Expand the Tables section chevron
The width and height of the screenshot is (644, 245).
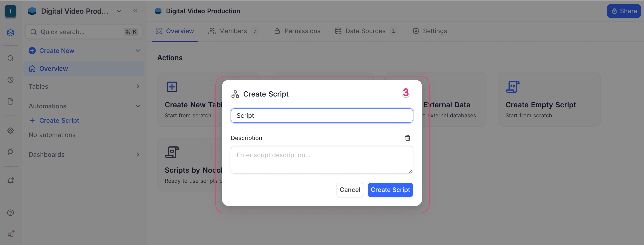click(138, 86)
